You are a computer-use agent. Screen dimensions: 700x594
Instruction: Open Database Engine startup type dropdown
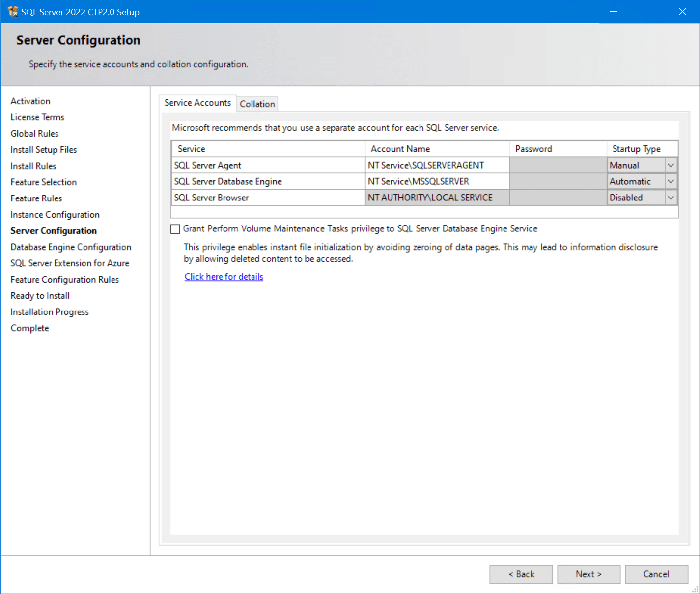pos(671,181)
